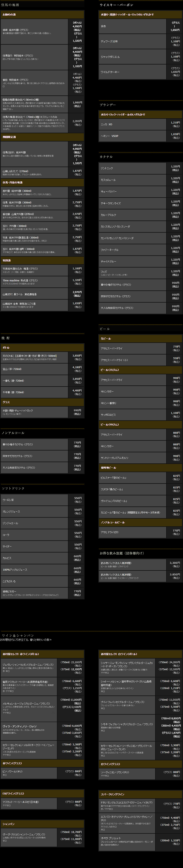Click the 但馬の地酒 section heading

[x=10, y=5]
